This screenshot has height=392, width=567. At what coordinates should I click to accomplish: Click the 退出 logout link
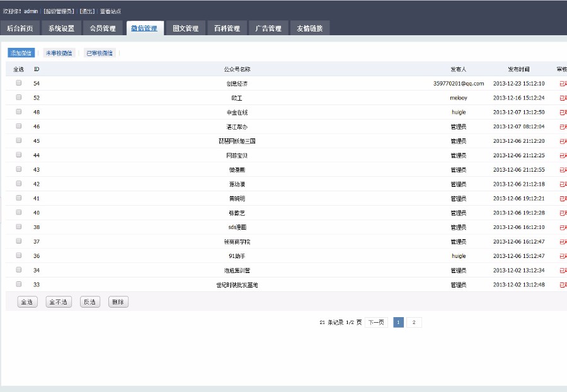click(88, 10)
